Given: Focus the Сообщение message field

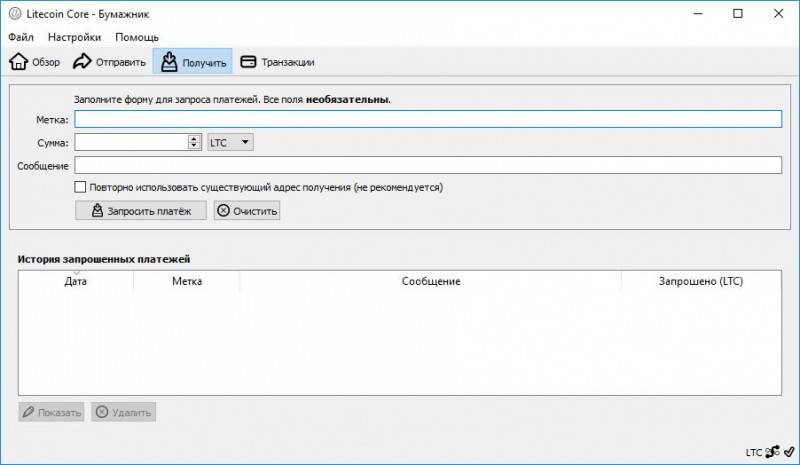Looking at the screenshot, I should pyautogui.click(x=428, y=165).
